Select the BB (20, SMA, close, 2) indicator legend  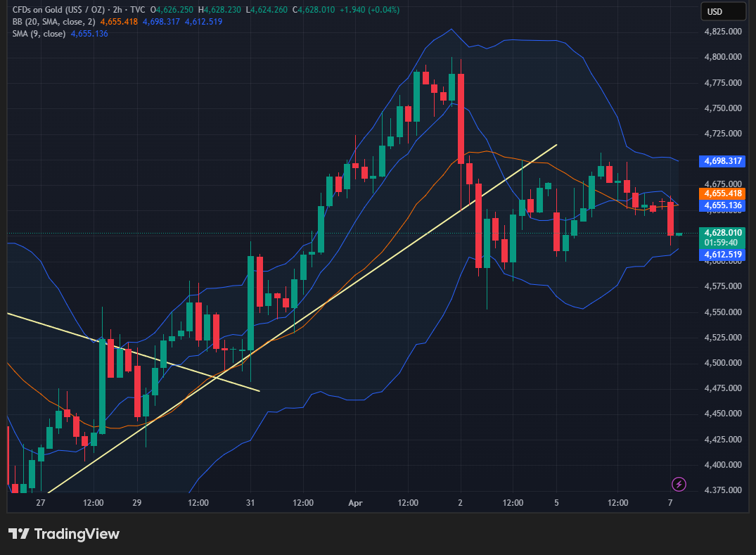pos(55,22)
